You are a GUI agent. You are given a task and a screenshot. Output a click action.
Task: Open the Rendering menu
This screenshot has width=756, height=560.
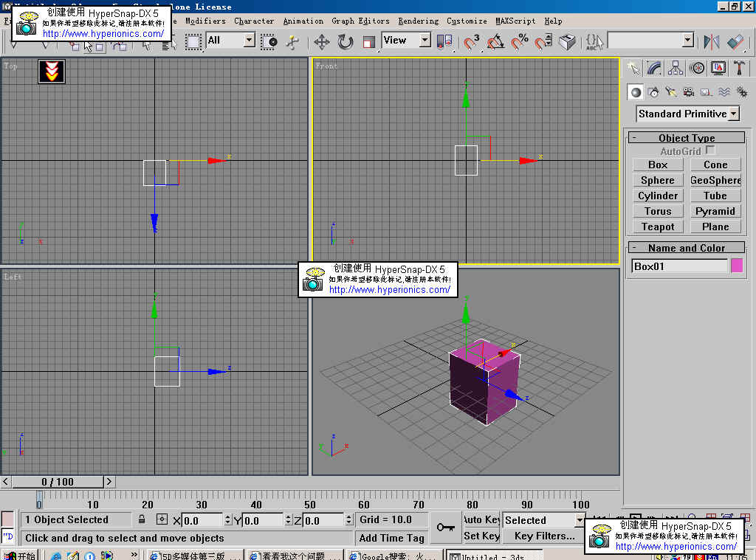coord(419,21)
